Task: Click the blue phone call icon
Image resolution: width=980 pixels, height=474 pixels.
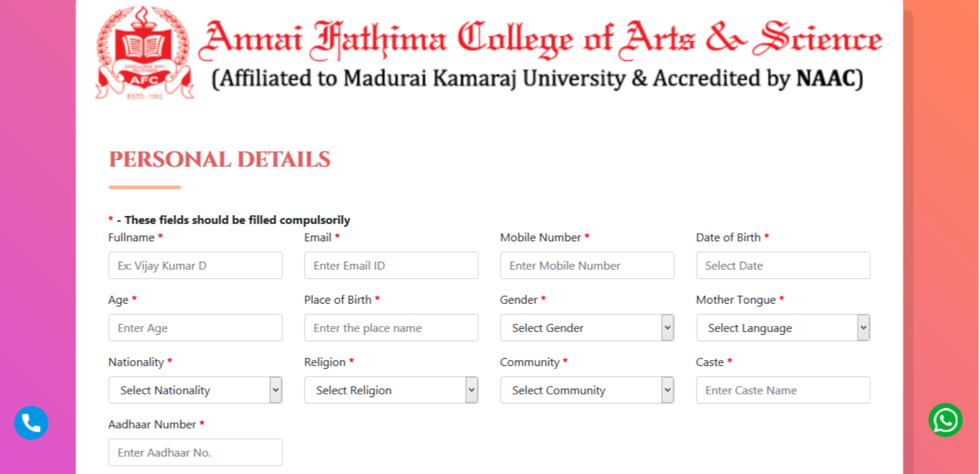Action: coord(31,422)
